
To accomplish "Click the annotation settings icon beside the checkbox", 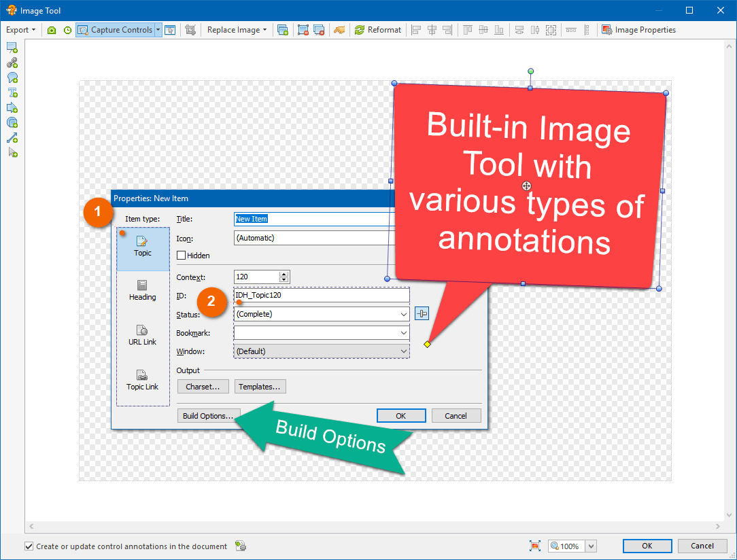I will (x=240, y=546).
